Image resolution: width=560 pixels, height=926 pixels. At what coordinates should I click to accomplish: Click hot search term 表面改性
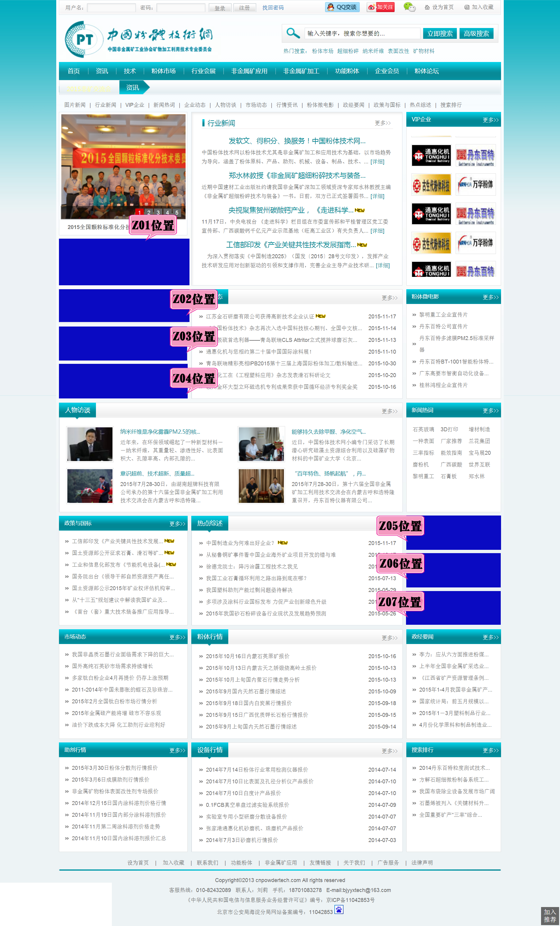[x=398, y=51]
